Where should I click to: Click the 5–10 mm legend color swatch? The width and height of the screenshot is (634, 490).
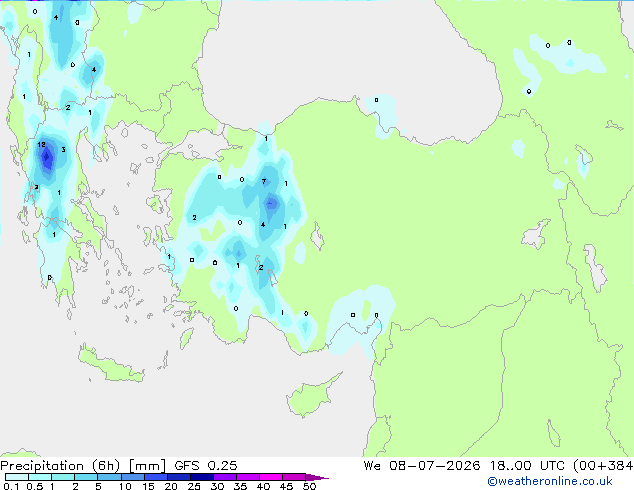(109, 477)
